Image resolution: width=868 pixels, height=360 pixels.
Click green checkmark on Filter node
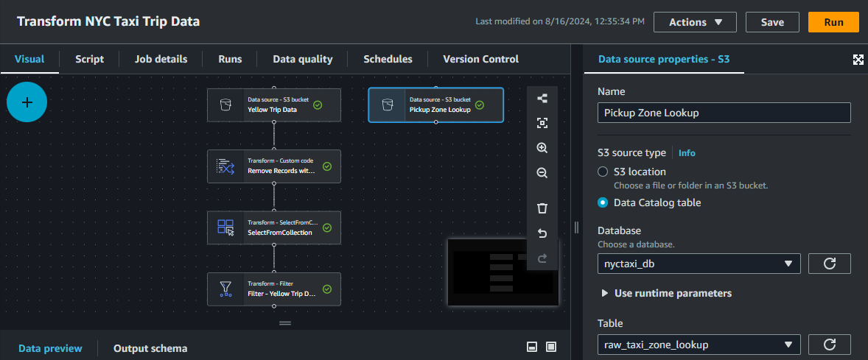click(326, 289)
